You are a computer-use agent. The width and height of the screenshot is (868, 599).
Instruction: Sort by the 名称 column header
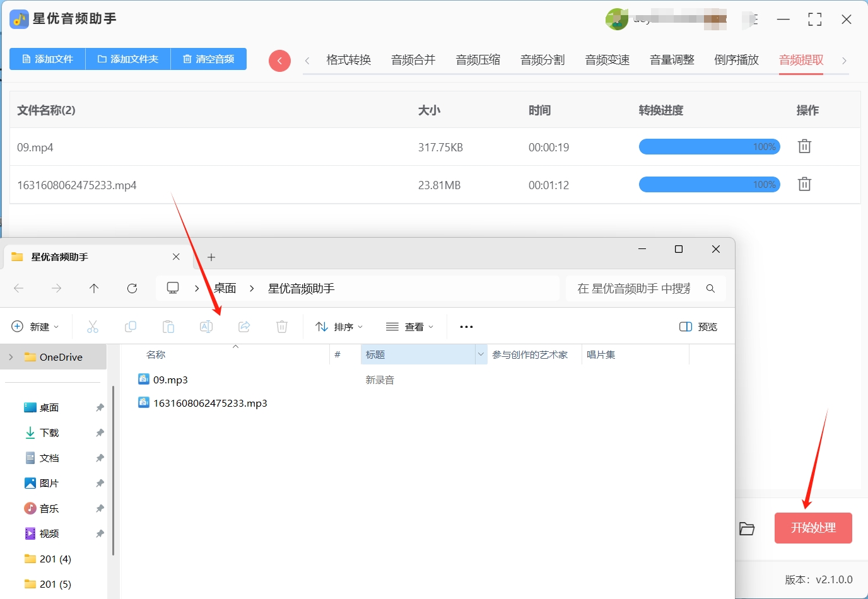click(x=156, y=354)
